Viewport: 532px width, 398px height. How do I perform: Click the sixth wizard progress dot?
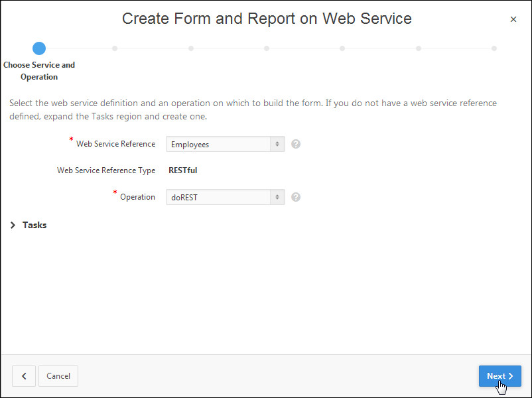click(419, 48)
